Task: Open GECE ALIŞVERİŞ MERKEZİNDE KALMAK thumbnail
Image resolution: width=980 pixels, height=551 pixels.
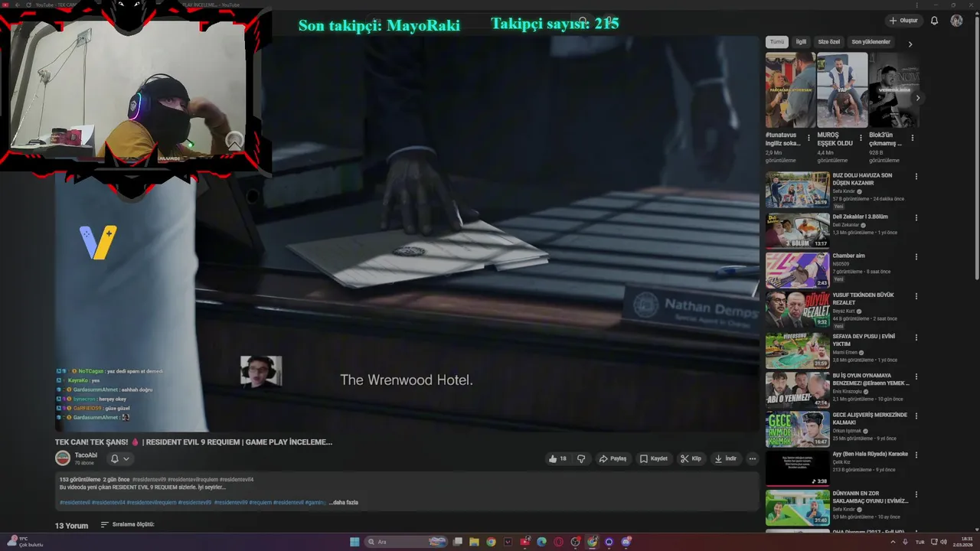Action: (797, 429)
